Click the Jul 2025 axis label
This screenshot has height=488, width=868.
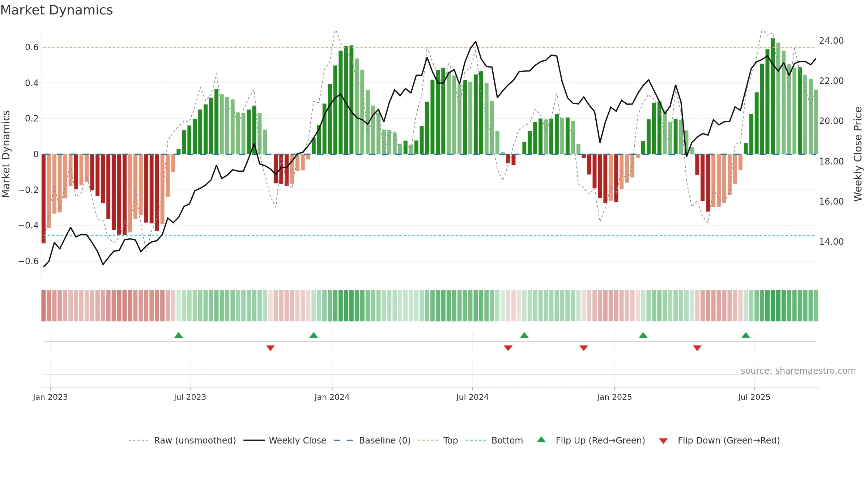point(754,397)
